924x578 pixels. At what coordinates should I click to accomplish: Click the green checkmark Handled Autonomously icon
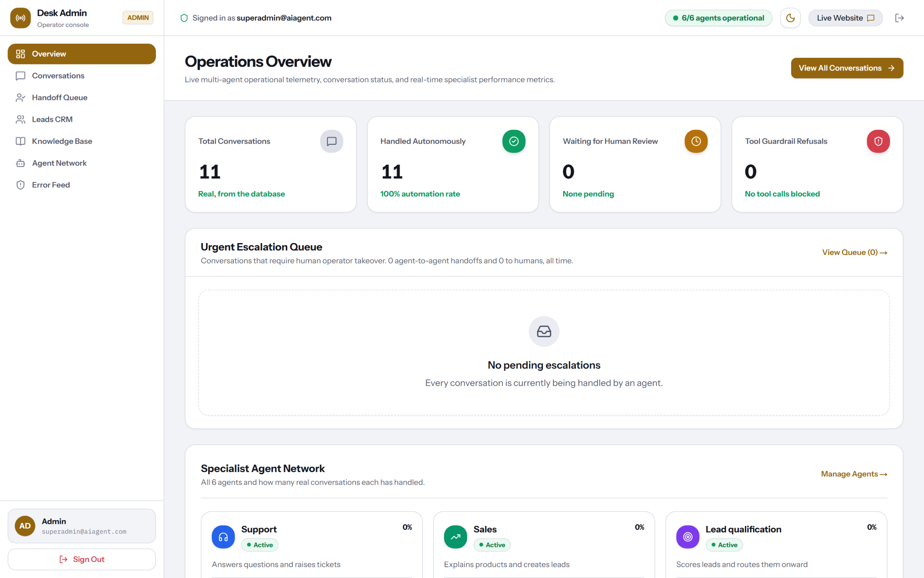514,142
